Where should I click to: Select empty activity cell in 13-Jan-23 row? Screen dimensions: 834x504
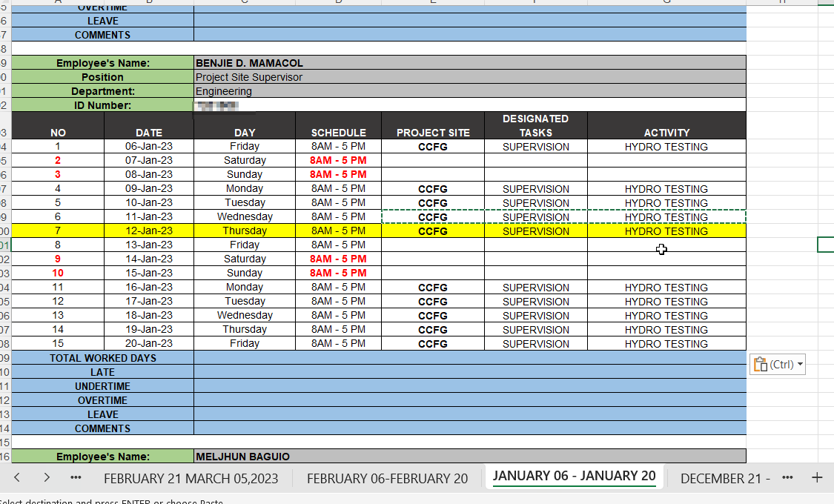tap(666, 245)
